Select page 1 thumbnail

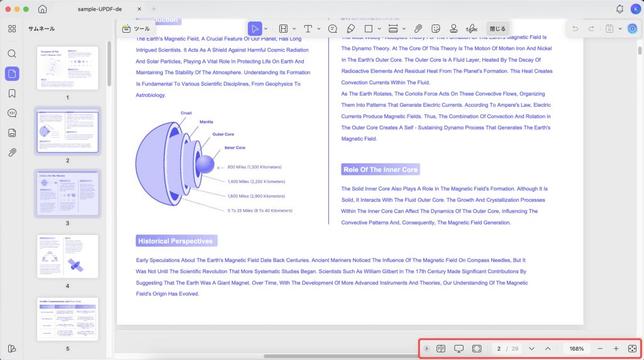[x=67, y=68]
